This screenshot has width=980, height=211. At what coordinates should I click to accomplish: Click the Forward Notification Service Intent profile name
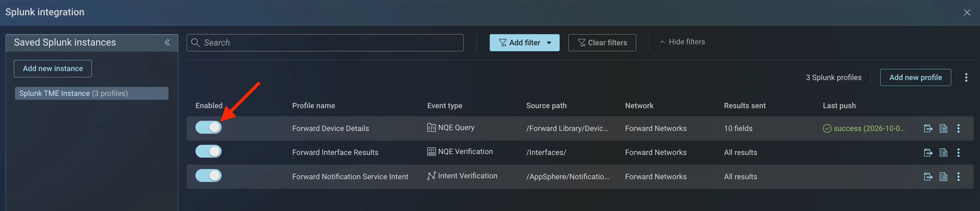[x=350, y=177]
